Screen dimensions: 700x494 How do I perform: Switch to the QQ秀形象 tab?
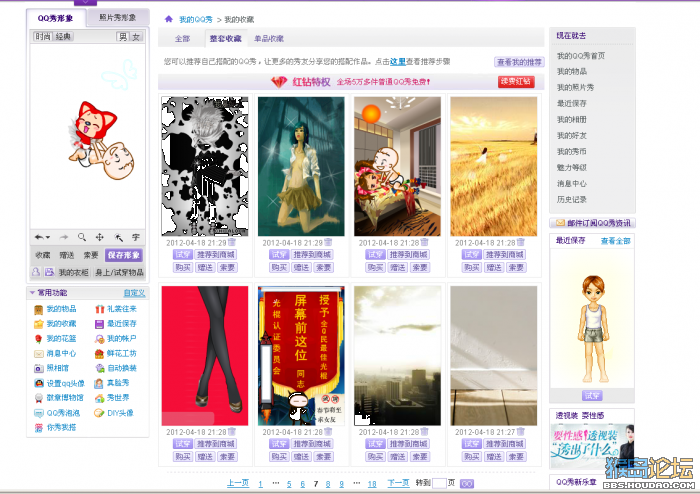click(55, 18)
